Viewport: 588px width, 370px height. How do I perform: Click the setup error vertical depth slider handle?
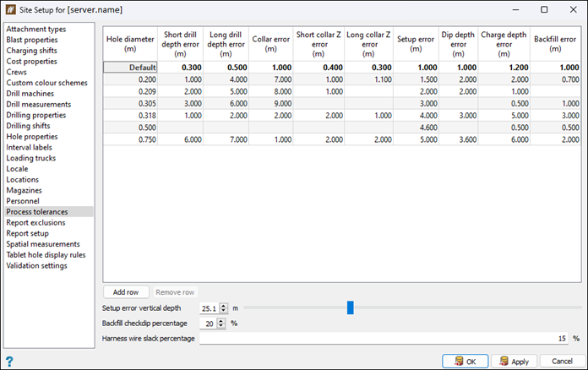[350, 308]
